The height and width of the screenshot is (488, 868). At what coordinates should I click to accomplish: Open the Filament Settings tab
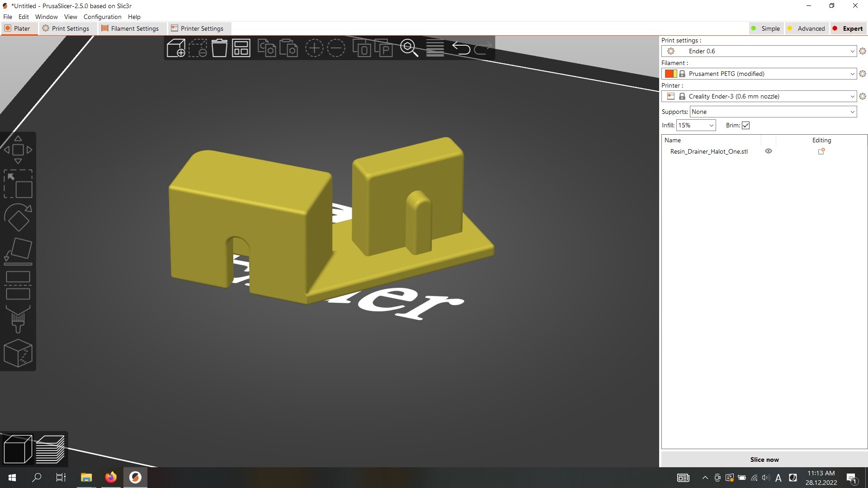coord(130,28)
